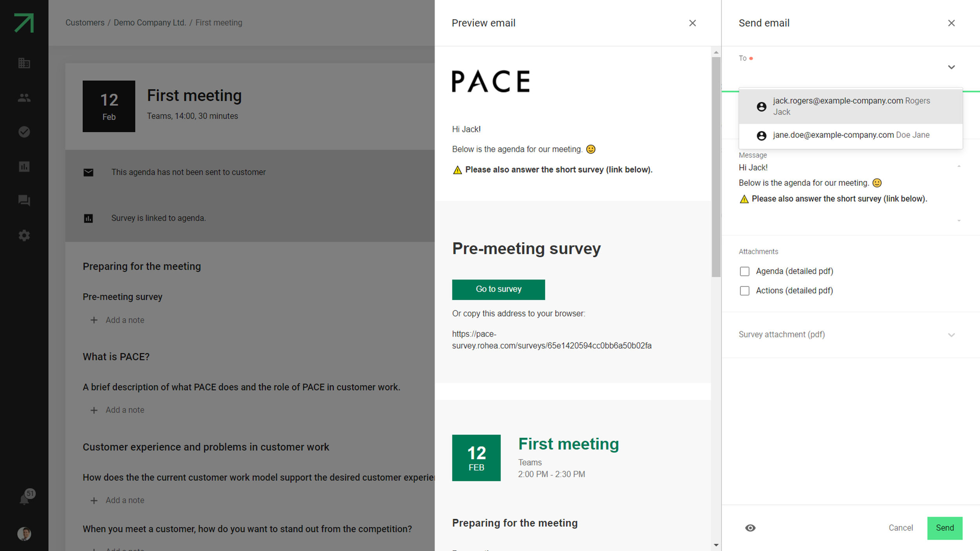Expand the Survey attachment (pdf) dropdown
This screenshot has width=980, height=551.
coord(951,335)
